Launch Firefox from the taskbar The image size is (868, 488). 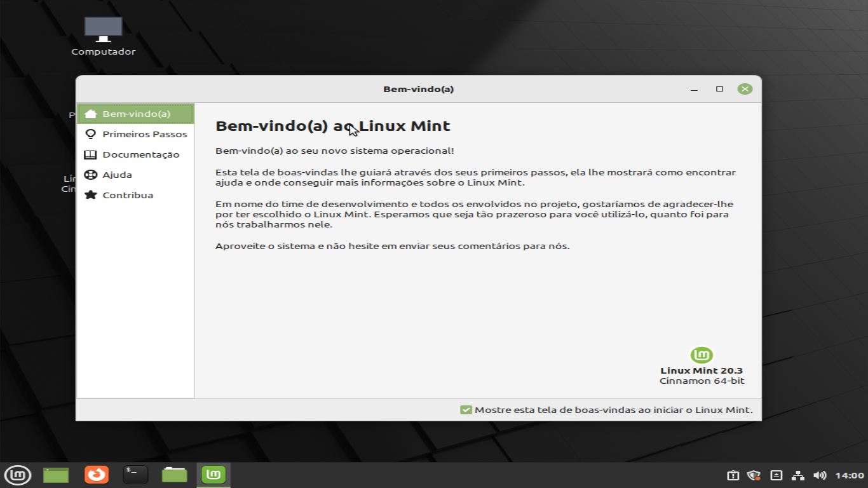[97, 475]
